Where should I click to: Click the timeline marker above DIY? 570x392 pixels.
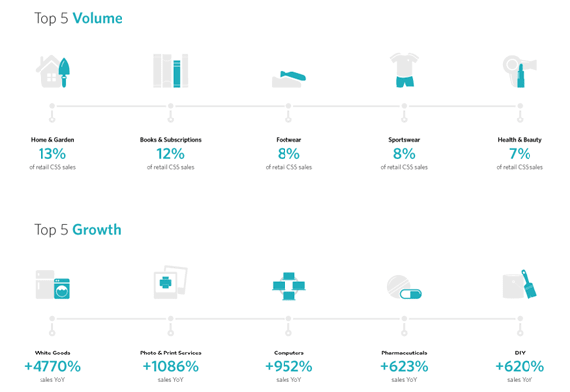[x=520, y=326]
